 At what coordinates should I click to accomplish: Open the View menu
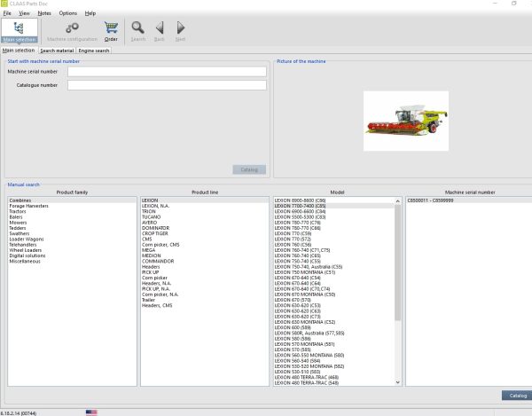(x=24, y=13)
